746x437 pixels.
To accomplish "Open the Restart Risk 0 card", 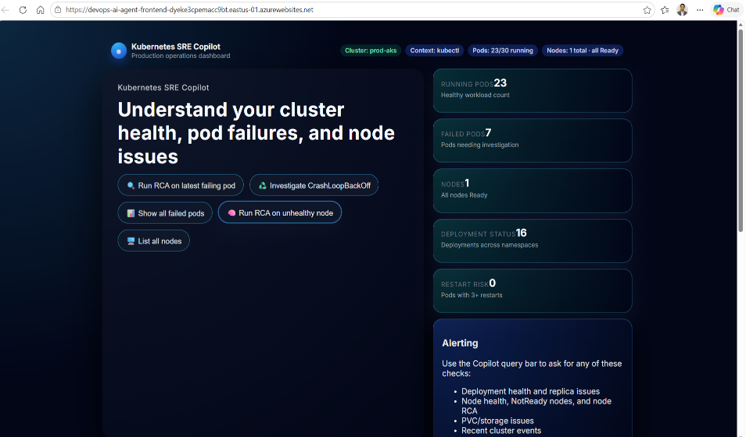I will click(x=532, y=291).
